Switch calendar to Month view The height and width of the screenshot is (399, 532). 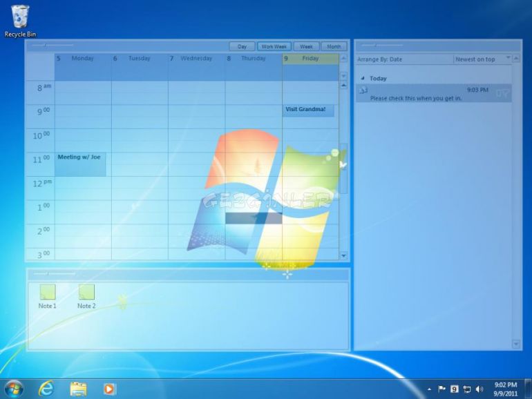click(x=334, y=46)
